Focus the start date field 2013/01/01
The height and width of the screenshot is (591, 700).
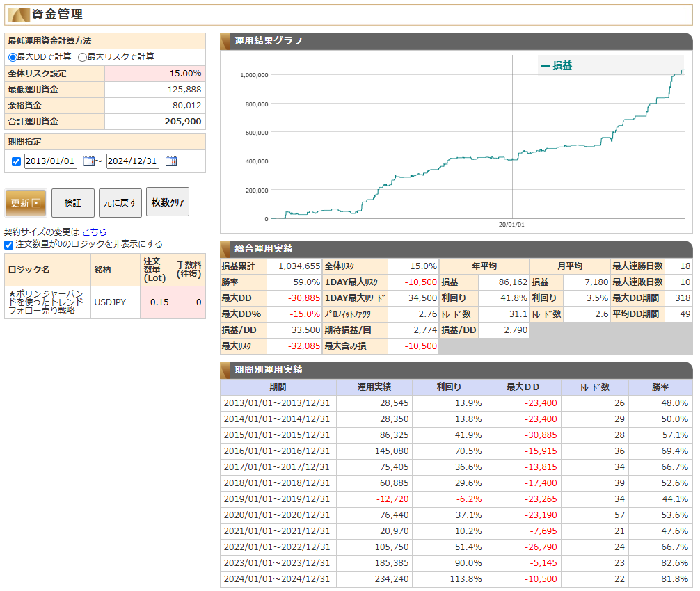(x=50, y=161)
